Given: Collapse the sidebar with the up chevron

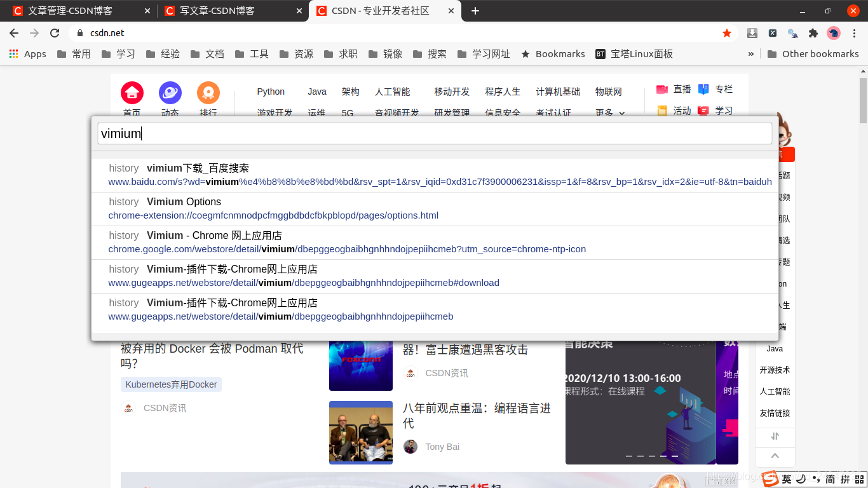Looking at the screenshot, I should tap(775, 456).
